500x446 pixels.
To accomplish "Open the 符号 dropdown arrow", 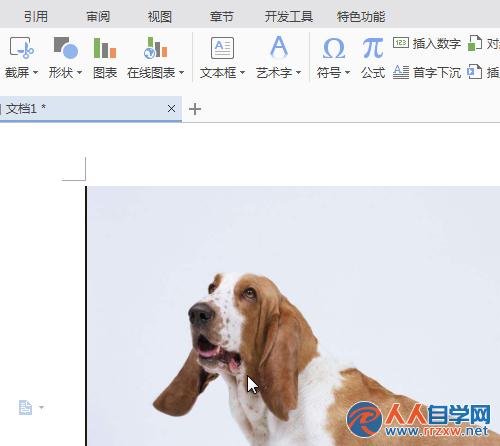I will click(x=347, y=72).
